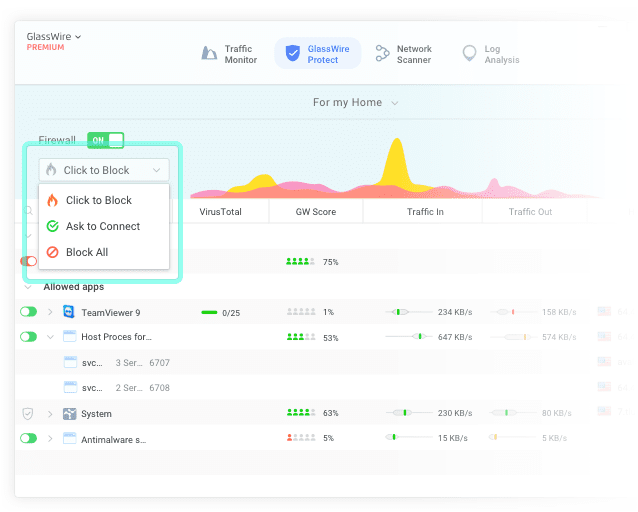Click the System app icon

(x=70, y=414)
